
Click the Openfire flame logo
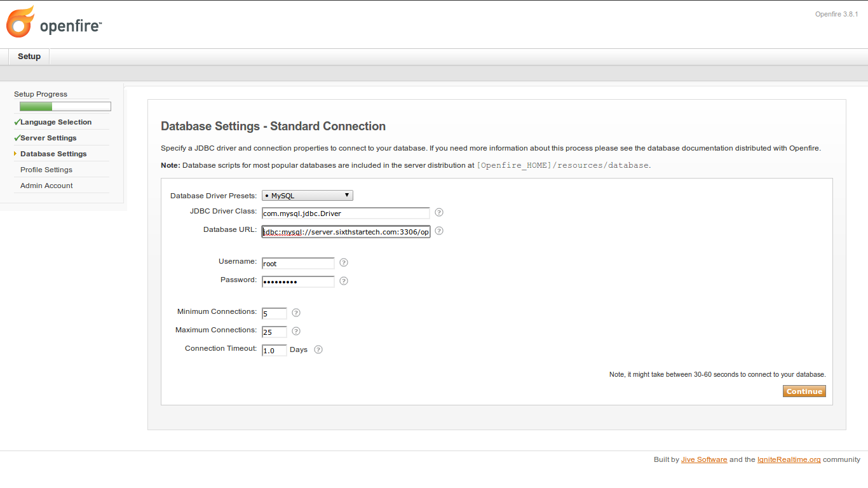[x=20, y=22]
